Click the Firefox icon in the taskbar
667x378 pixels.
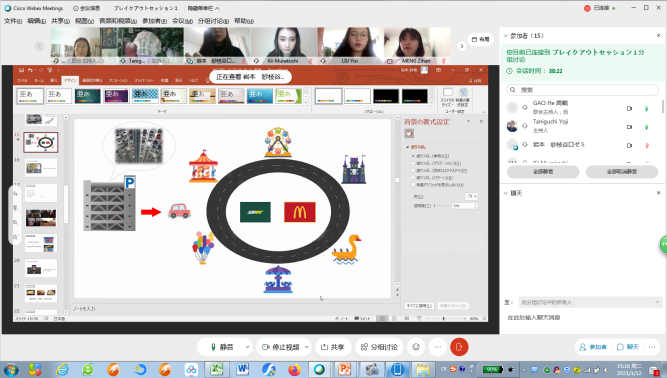point(294,369)
